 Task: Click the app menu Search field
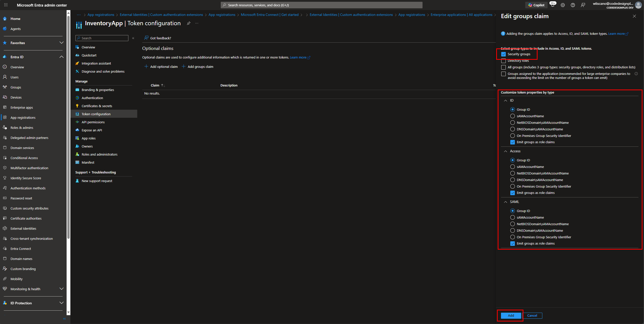click(102, 38)
